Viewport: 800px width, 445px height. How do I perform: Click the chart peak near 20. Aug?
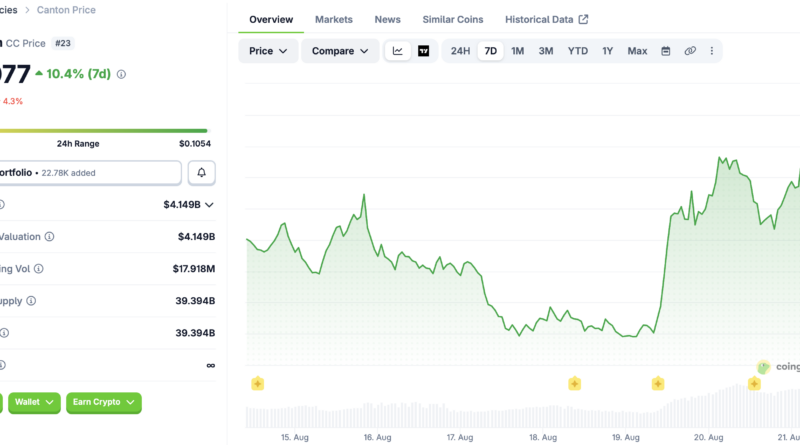point(720,158)
